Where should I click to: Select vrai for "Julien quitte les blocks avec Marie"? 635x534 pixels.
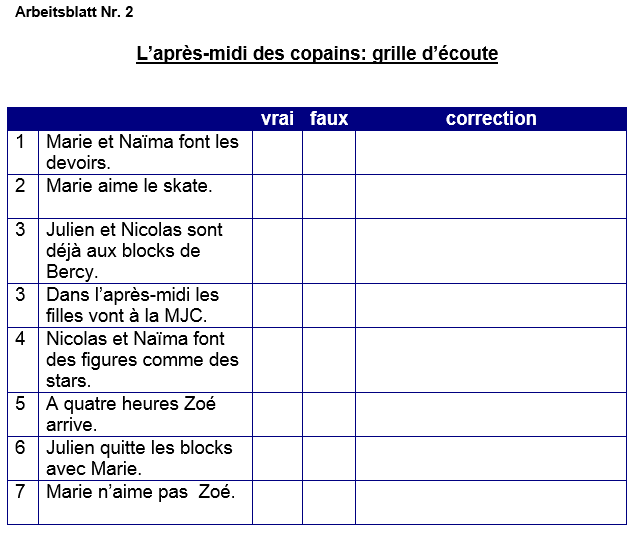click(x=277, y=457)
